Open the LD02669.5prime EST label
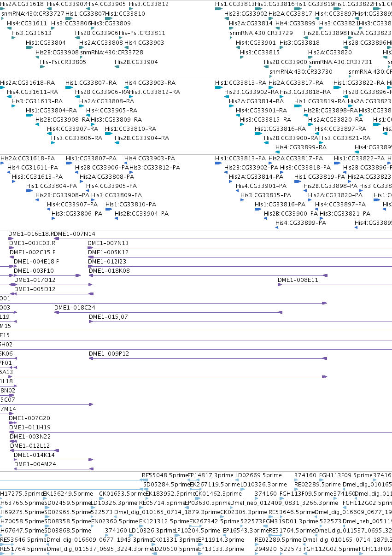The height and width of the screenshot is (556, 392). pos(258,475)
